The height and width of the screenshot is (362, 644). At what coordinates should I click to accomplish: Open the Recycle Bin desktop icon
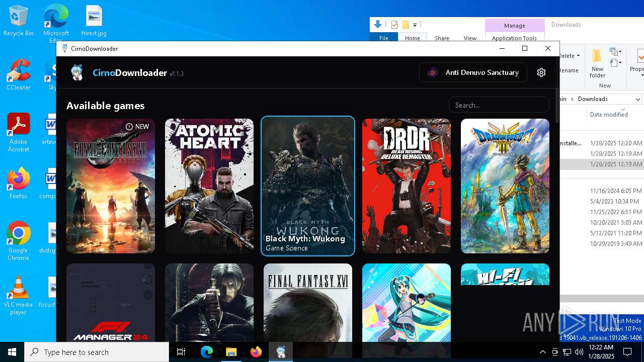[x=19, y=21]
